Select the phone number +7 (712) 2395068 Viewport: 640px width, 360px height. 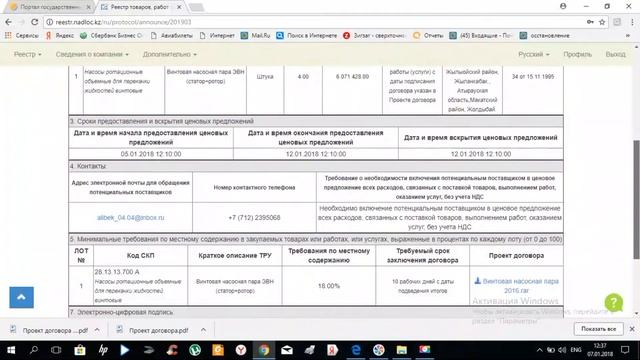coord(254,218)
